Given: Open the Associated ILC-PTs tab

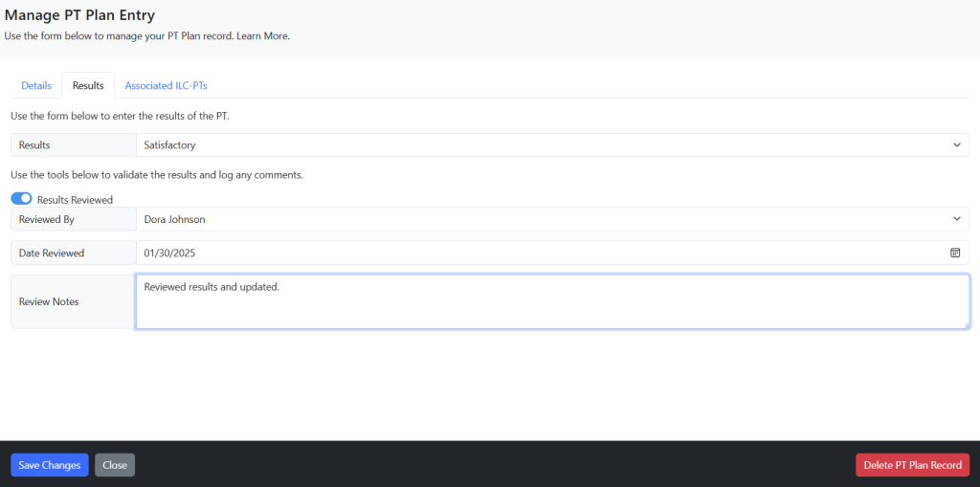Looking at the screenshot, I should (x=167, y=86).
